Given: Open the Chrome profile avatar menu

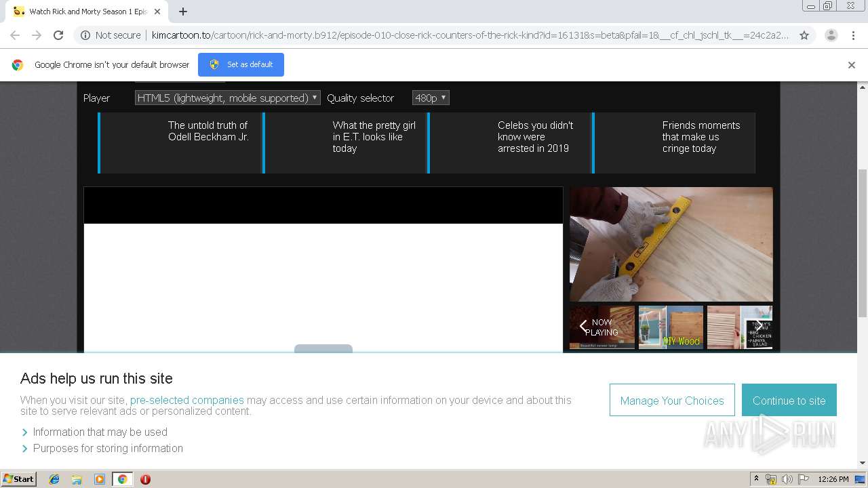Looking at the screenshot, I should 831,35.
